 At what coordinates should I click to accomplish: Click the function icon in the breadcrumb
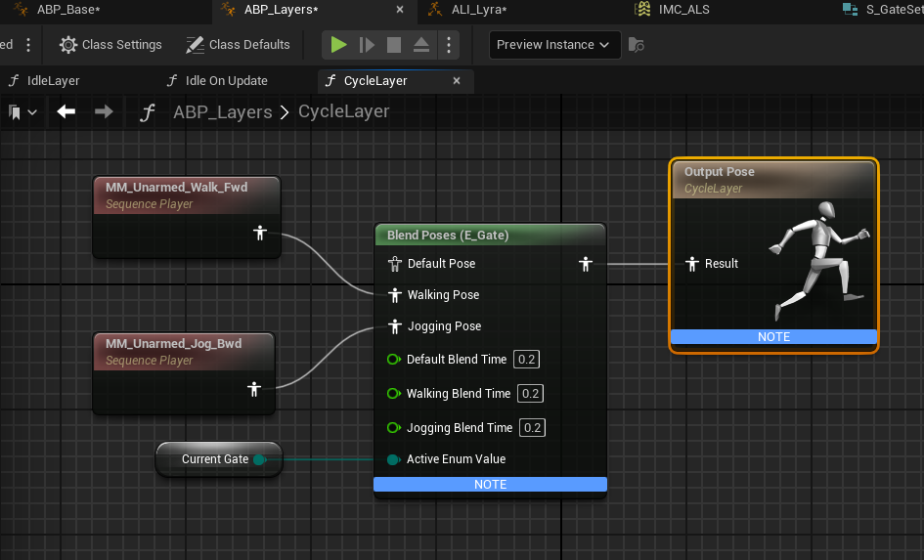tap(148, 111)
